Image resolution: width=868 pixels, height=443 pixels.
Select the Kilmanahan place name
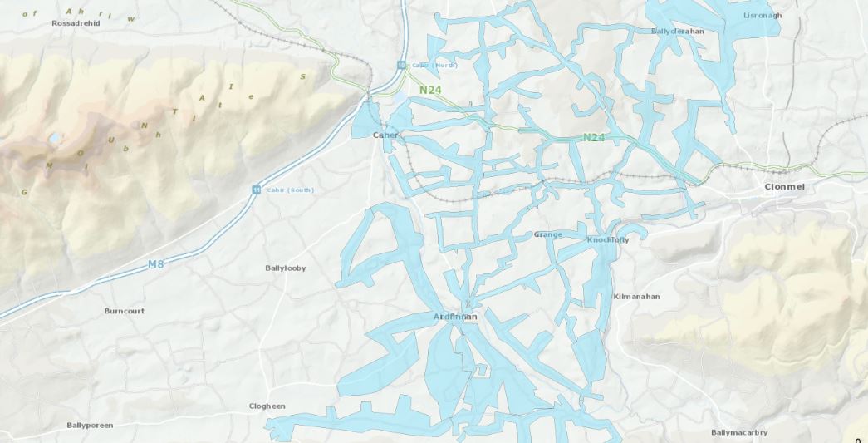[x=636, y=297]
